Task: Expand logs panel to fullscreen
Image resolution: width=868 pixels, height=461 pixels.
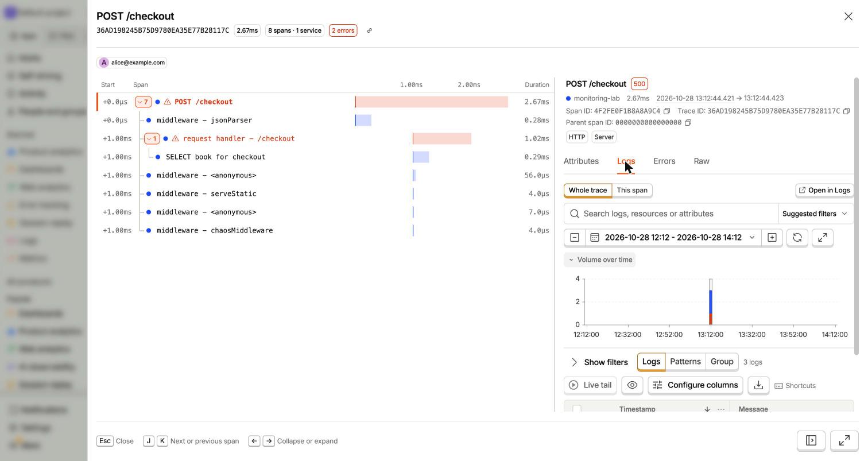Action: (x=823, y=237)
